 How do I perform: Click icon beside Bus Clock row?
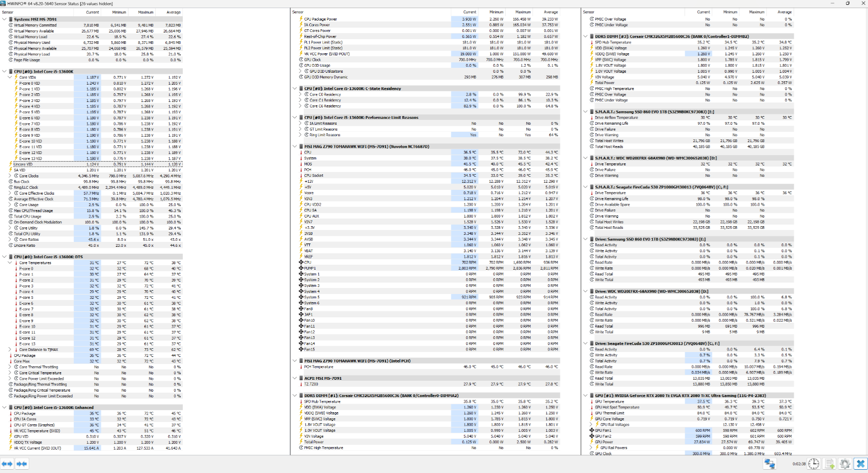tap(10, 182)
